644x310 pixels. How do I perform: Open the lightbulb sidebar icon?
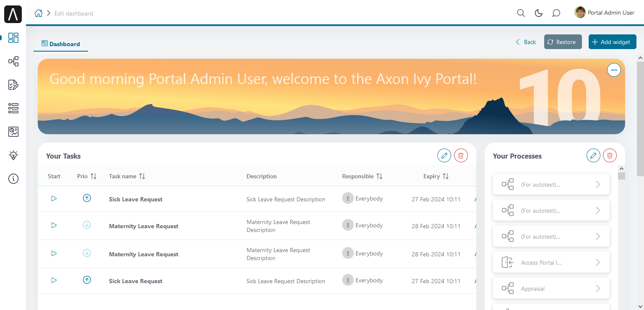pyautogui.click(x=13, y=155)
